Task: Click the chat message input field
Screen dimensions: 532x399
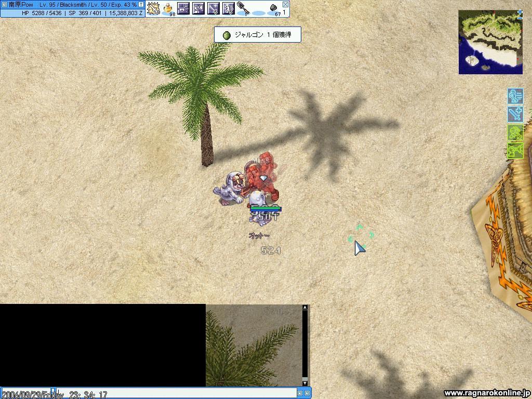Action: (x=176, y=394)
